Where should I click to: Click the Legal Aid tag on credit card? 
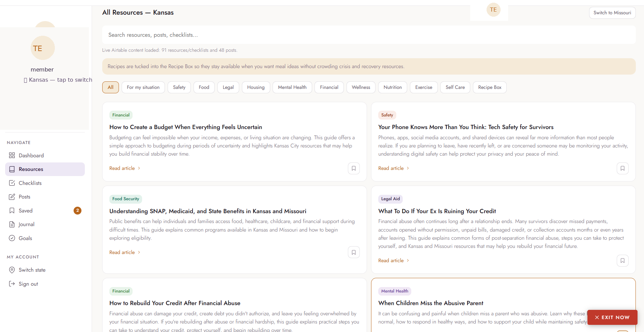pos(390,199)
